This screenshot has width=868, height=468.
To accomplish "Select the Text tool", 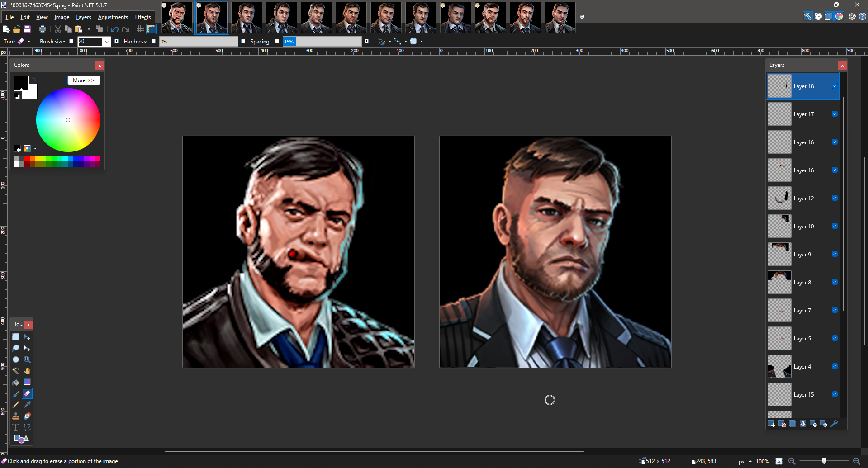I will (16, 427).
